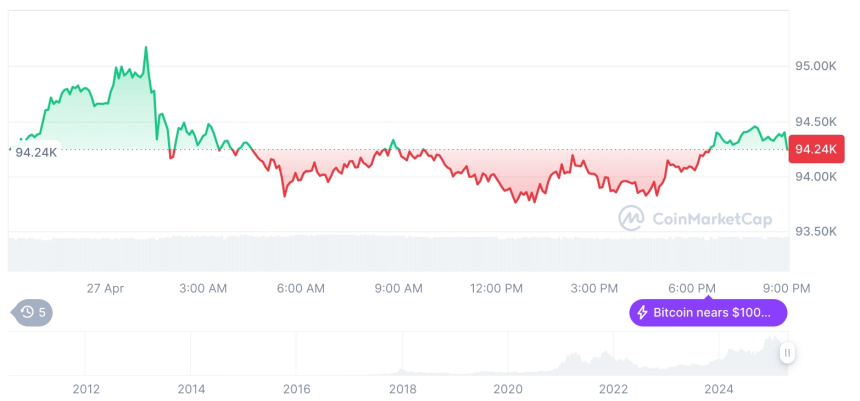Click the 94.50K price axis label
Screen dimensions: 860x401
(815, 122)
